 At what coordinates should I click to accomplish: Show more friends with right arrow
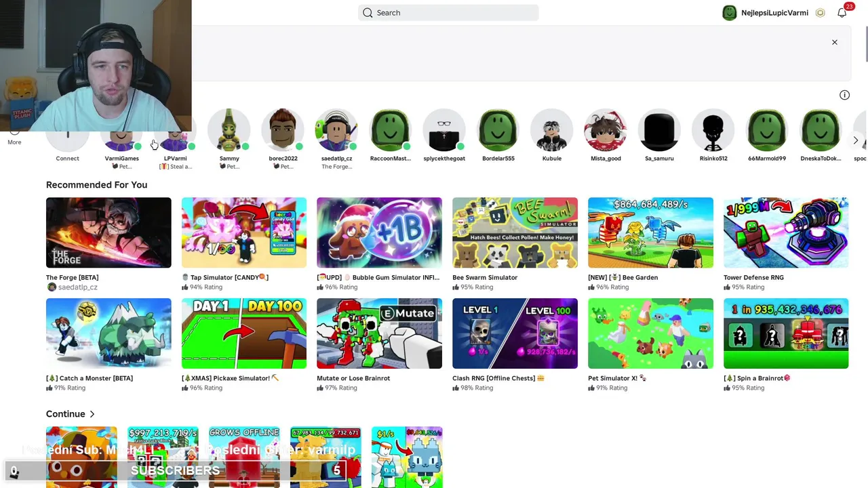[856, 140]
